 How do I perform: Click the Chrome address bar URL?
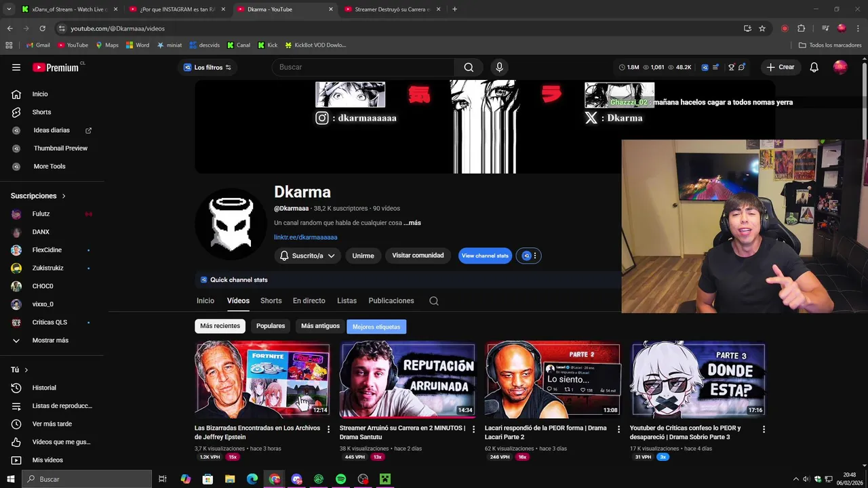pyautogui.click(x=118, y=28)
